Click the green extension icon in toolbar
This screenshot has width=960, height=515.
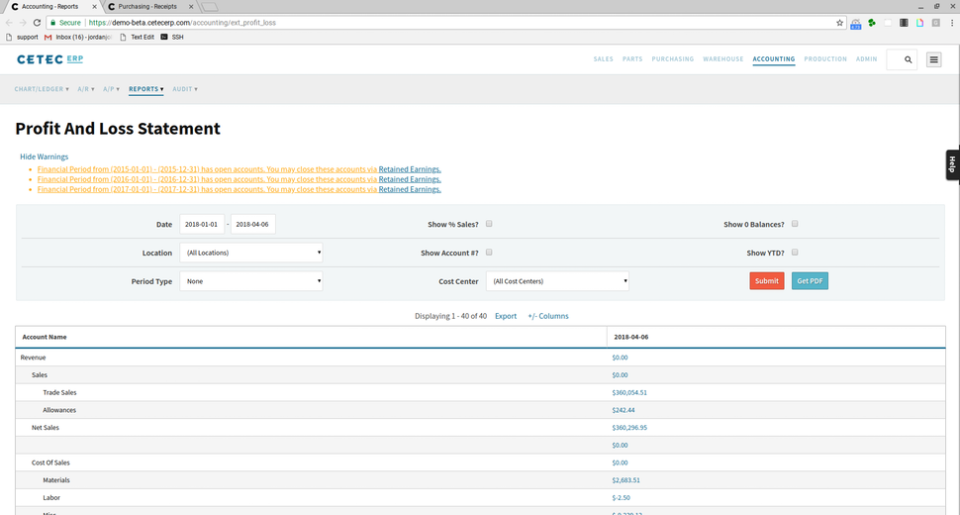tap(872, 23)
